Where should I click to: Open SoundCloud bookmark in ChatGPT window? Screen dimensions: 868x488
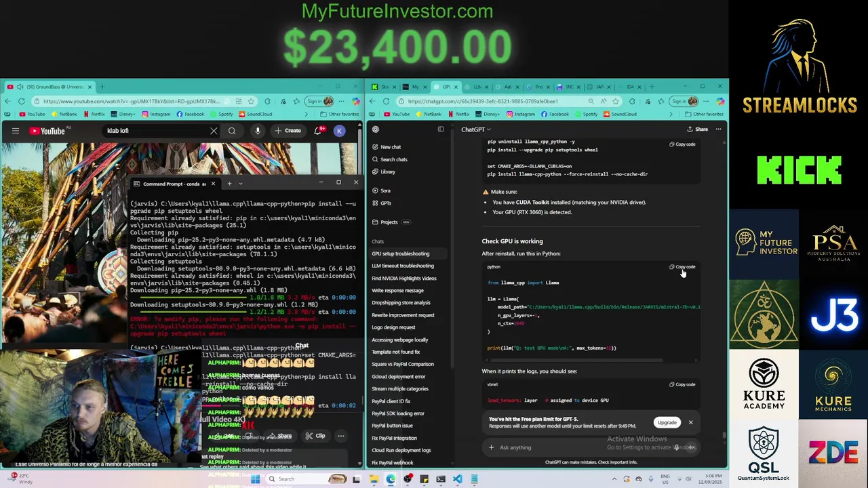(620, 114)
